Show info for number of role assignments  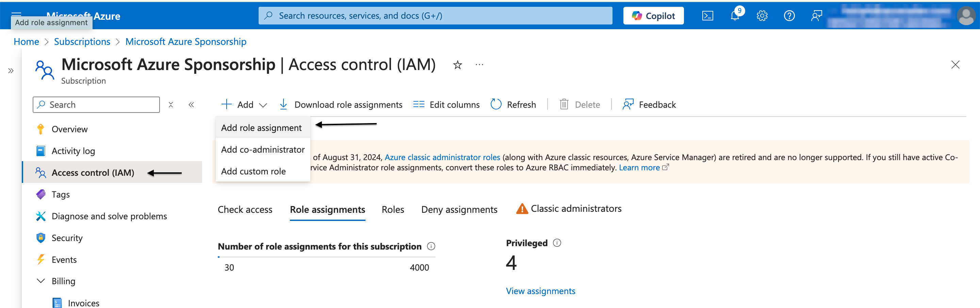(x=431, y=246)
